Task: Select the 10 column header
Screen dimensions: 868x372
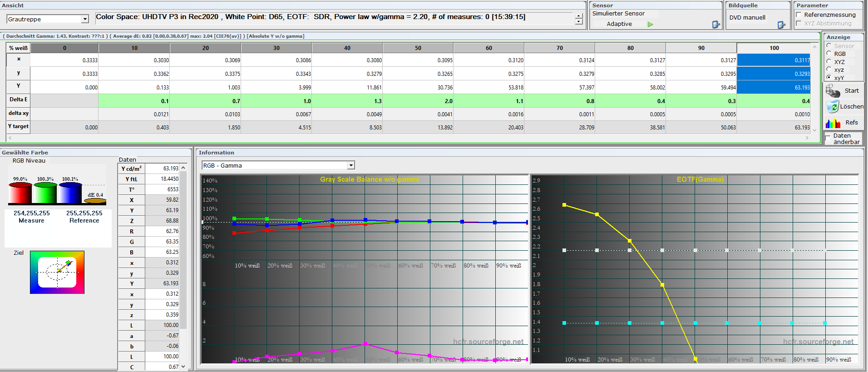Action: tap(134, 48)
